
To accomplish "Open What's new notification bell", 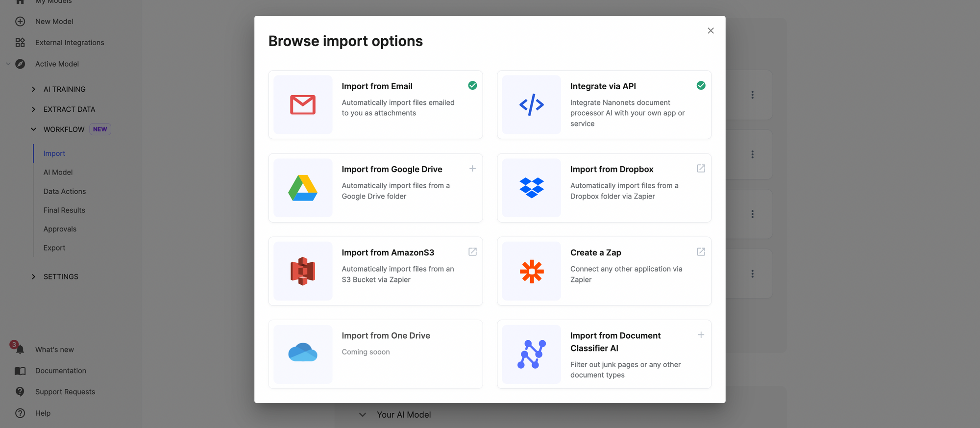I will (x=20, y=349).
